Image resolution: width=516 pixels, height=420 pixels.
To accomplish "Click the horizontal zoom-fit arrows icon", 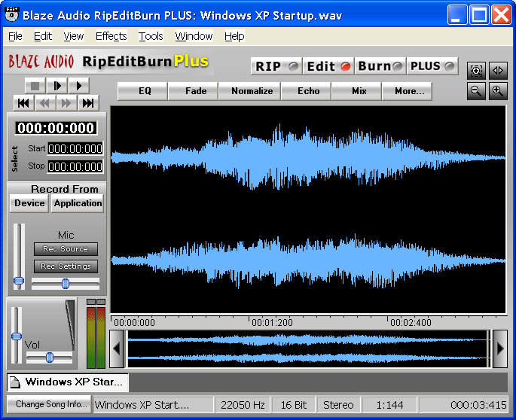I will [498, 71].
